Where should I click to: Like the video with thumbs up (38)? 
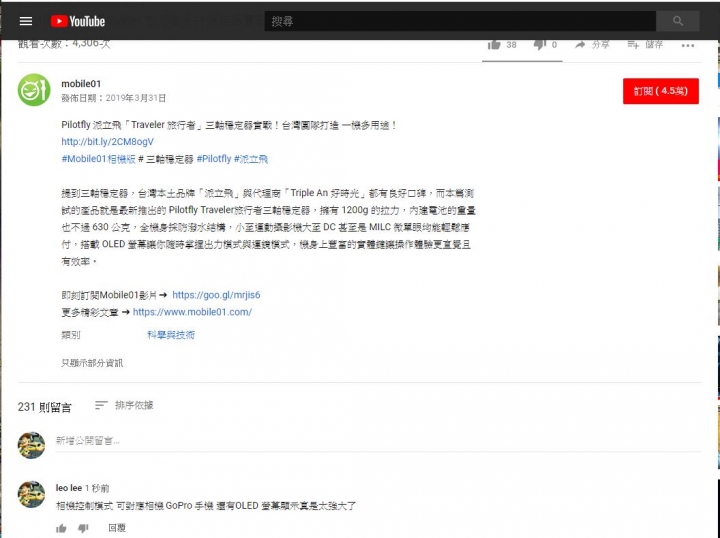coord(502,45)
